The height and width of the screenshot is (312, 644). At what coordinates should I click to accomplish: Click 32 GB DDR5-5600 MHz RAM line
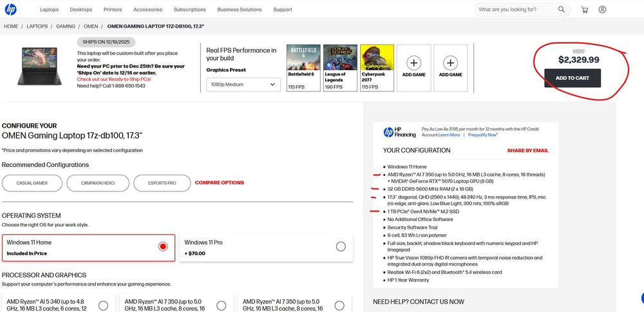point(430,189)
